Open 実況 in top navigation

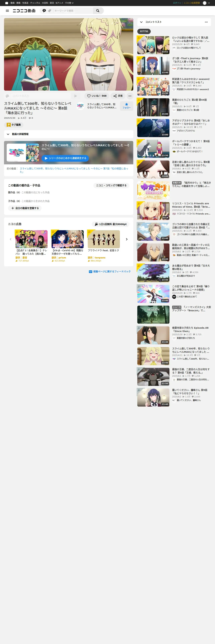(52, 3)
